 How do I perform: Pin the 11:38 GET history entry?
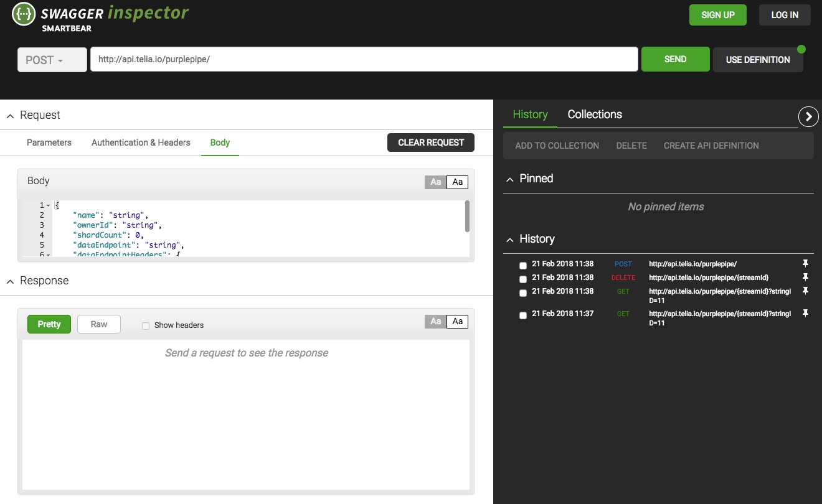(x=805, y=291)
